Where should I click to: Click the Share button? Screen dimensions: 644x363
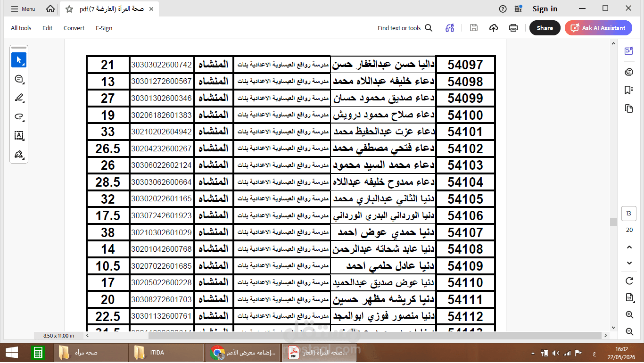point(545,28)
